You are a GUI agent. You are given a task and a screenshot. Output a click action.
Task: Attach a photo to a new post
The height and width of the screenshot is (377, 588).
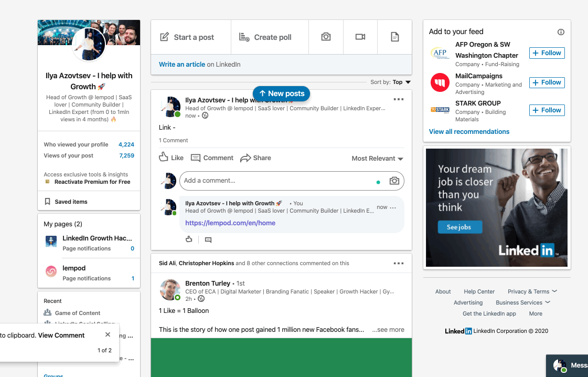pyautogui.click(x=325, y=37)
